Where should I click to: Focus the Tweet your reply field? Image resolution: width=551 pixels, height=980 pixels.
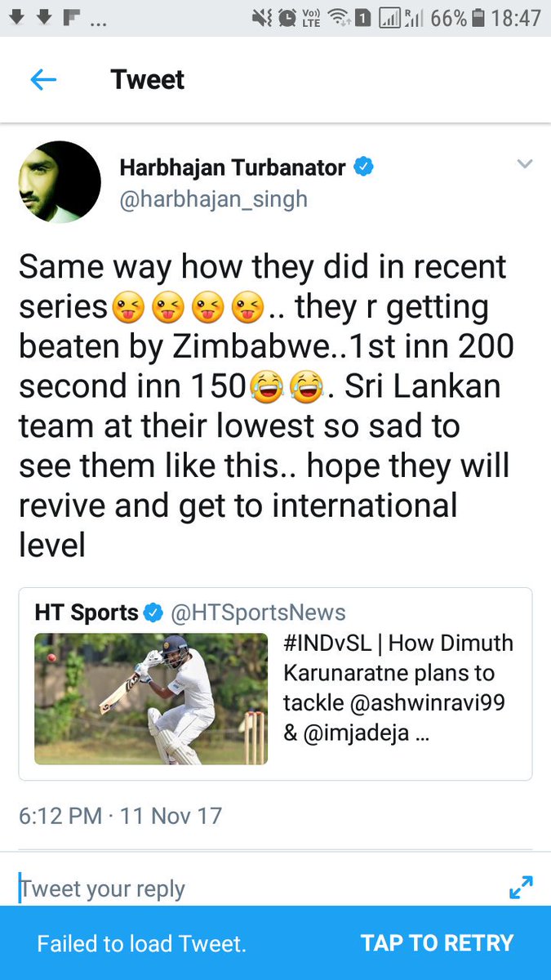[253, 889]
